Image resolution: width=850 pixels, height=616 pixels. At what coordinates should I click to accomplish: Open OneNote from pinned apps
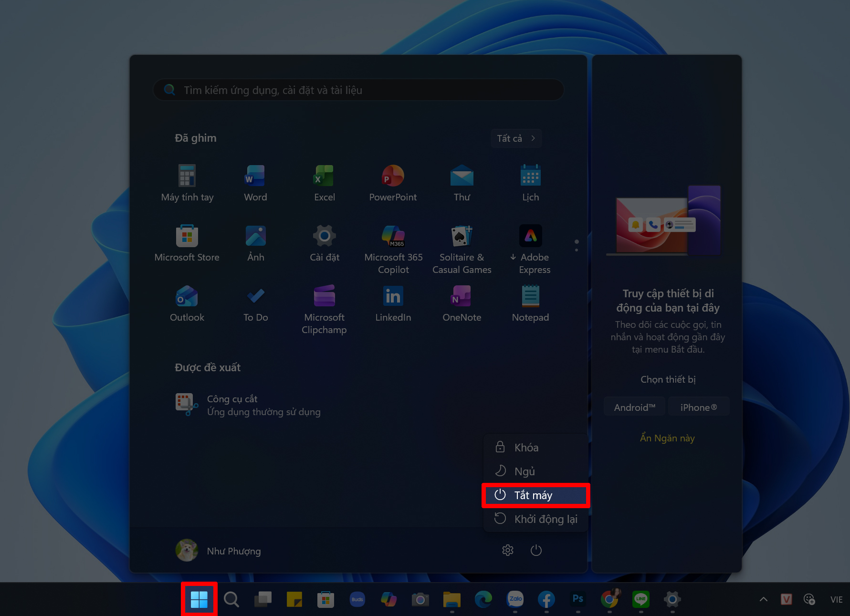pos(462,303)
